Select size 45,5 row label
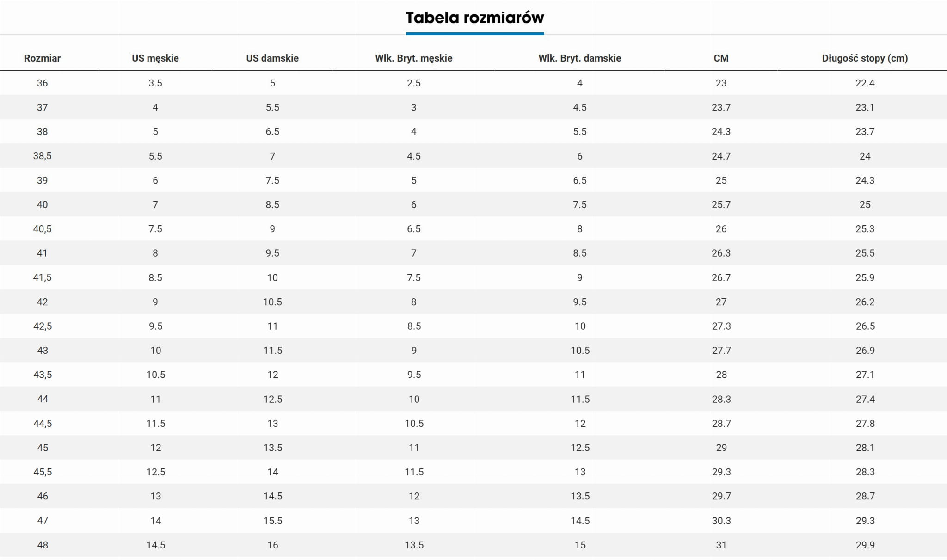947x560 pixels. (43, 472)
